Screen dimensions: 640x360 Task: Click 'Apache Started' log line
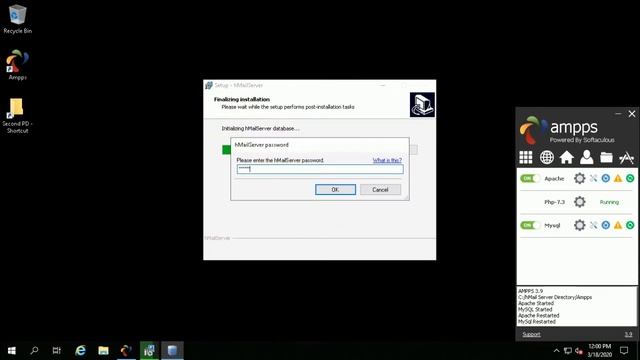[536, 303]
